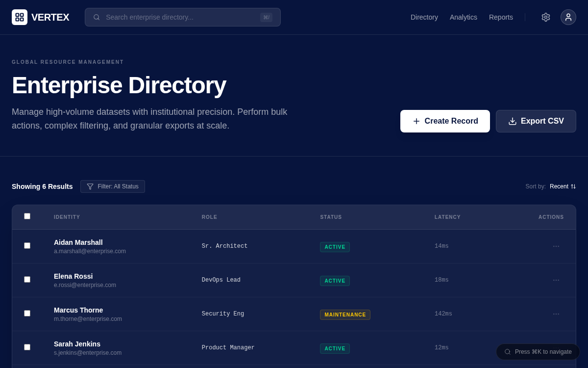
Task: Click the sort arrows icon beside Recent
Action: (x=573, y=186)
